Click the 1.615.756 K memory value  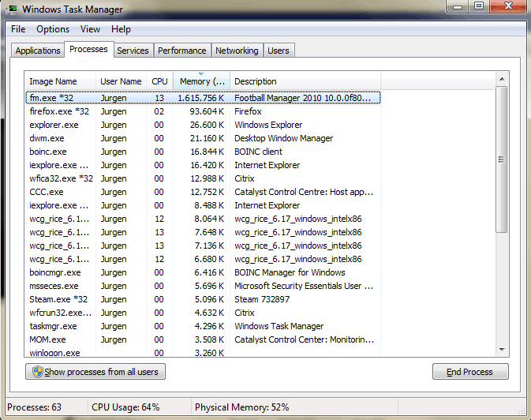201,98
